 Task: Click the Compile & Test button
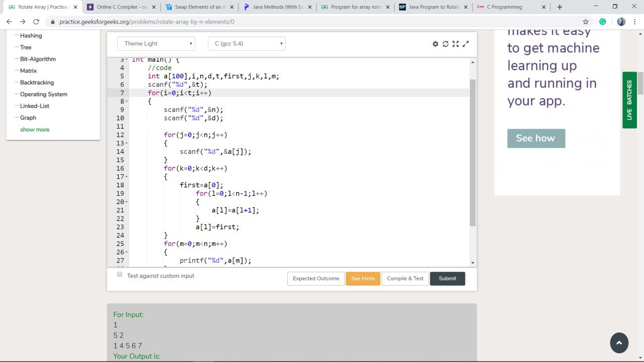[x=405, y=279]
